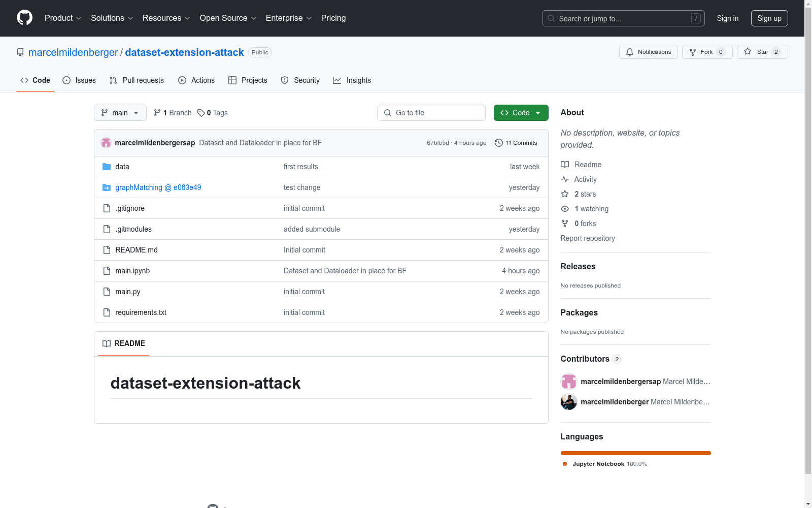Screen dimensions: 812x508
Task: Click the tags icon beside 0 Tags
Action: point(201,113)
